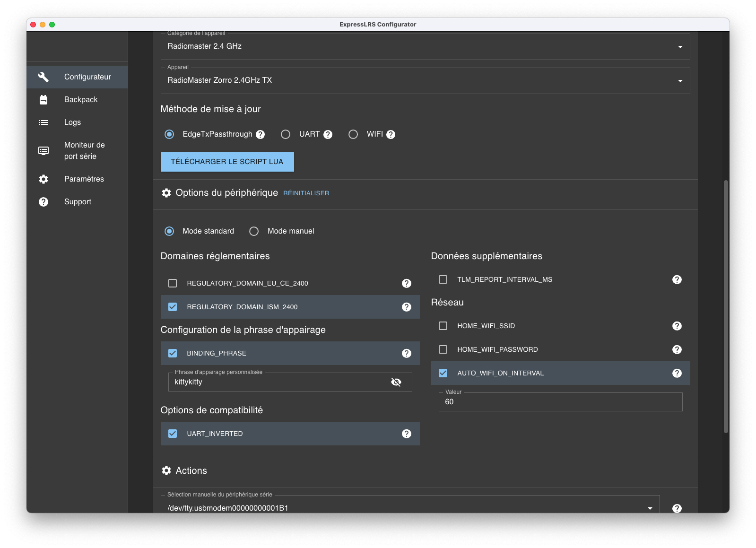Image resolution: width=756 pixels, height=548 pixels.
Task: Open the Paramètres gear icon
Action: [43, 179]
